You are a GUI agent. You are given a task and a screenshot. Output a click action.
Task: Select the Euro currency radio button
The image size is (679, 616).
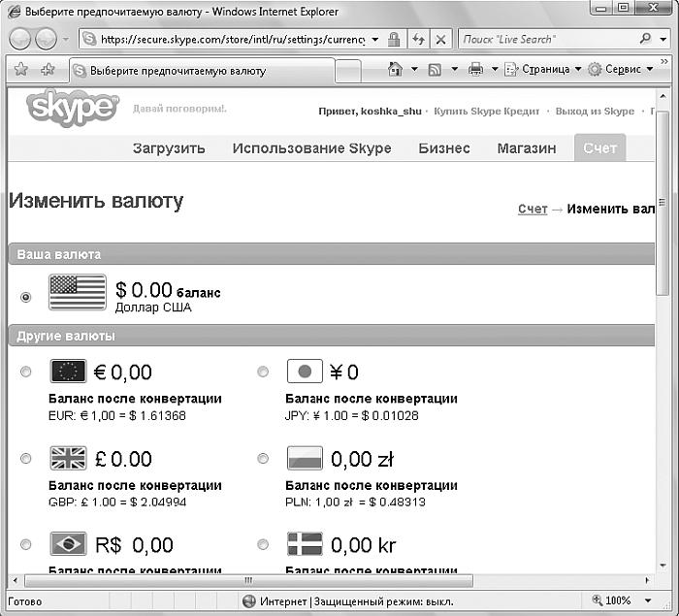tap(26, 372)
